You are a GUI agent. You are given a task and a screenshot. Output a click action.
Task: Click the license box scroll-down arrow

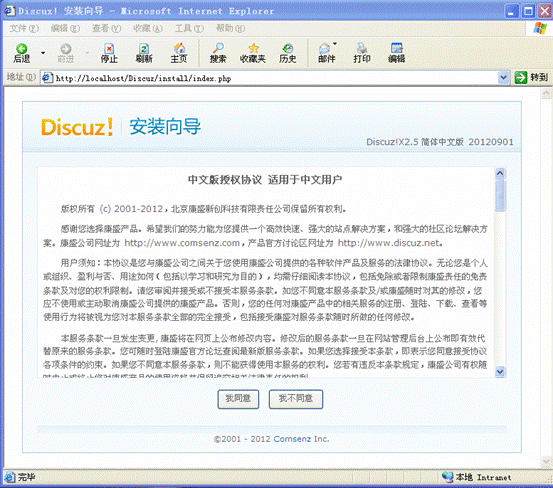pyautogui.click(x=500, y=371)
